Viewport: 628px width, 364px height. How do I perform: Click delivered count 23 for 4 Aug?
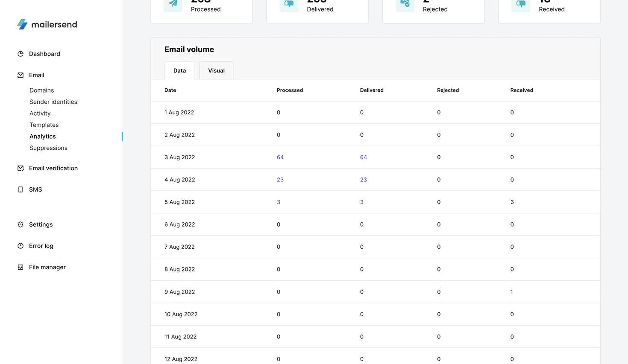(364, 180)
